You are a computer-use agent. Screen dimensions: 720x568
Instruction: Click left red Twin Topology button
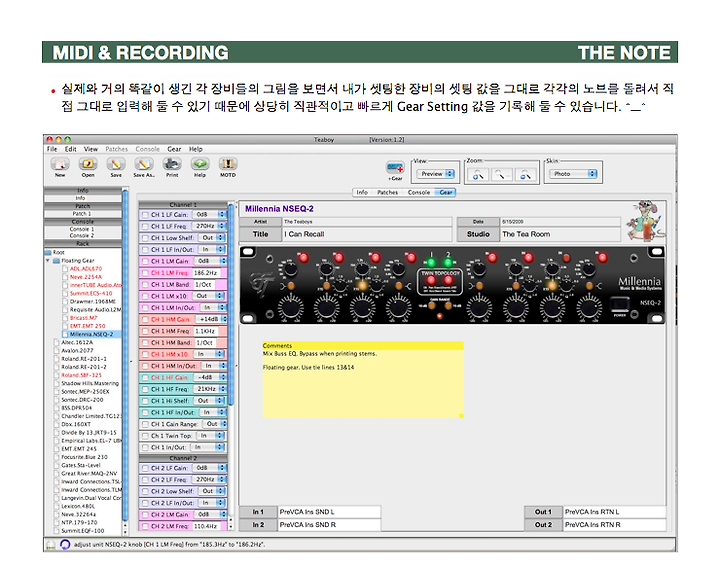coord(431,280)
